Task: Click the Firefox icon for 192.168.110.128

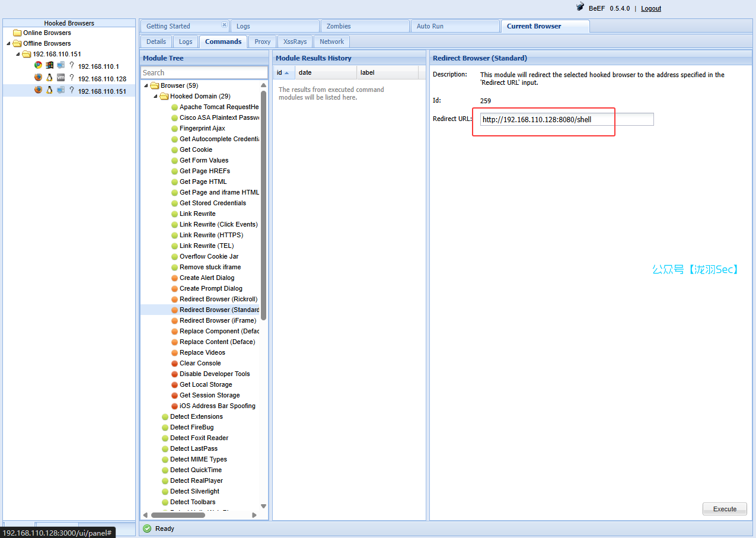Action: point(39,78)
